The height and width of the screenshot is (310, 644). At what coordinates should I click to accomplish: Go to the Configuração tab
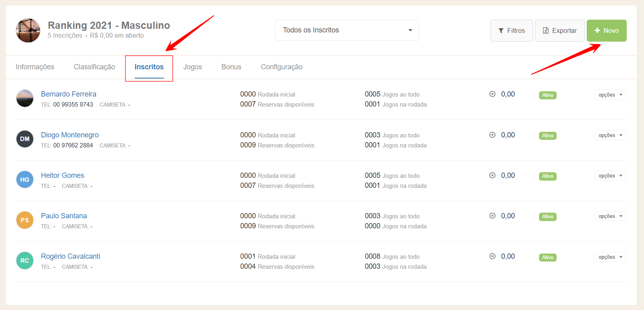tap(281, 67)
